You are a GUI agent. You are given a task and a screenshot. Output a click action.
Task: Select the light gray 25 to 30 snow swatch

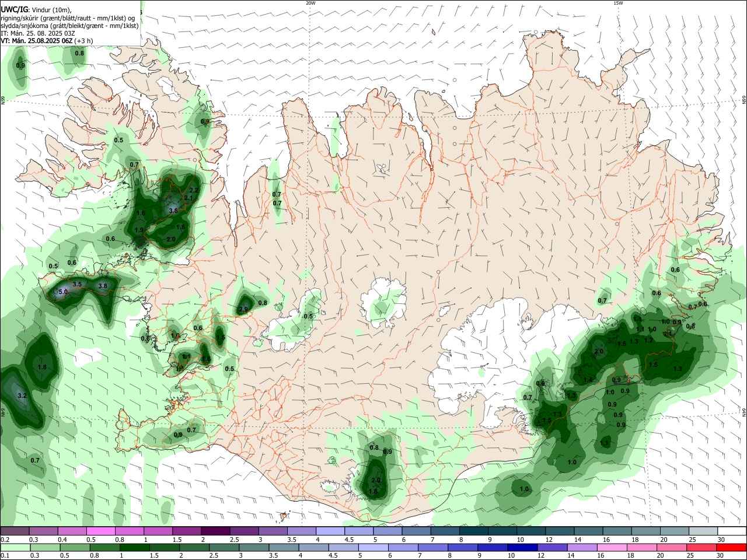pyautogui.click(x=703, y=531)
